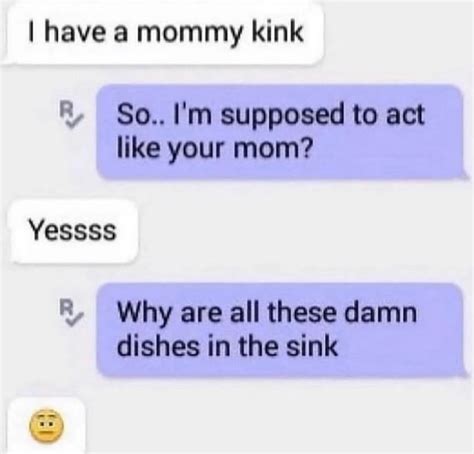This screenshot has width=474, height=454.
Task: Click the checkmark under the second "R" receipt
Action: (x=74, y=320)
